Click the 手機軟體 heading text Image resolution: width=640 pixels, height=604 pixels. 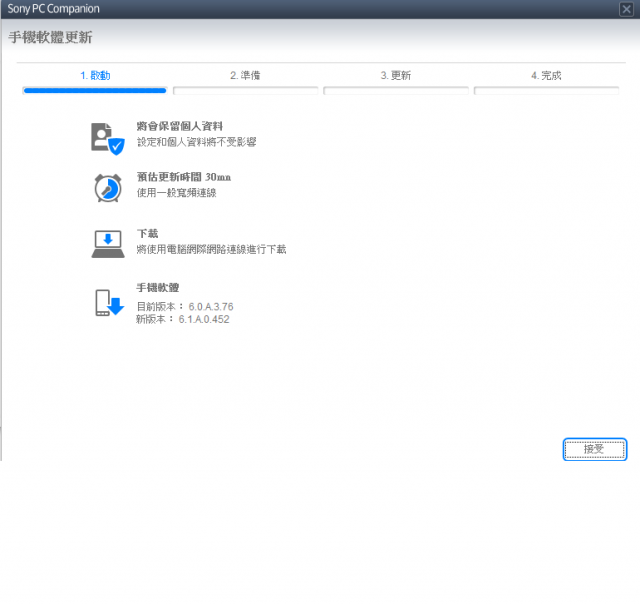click(x=158, y=287)
